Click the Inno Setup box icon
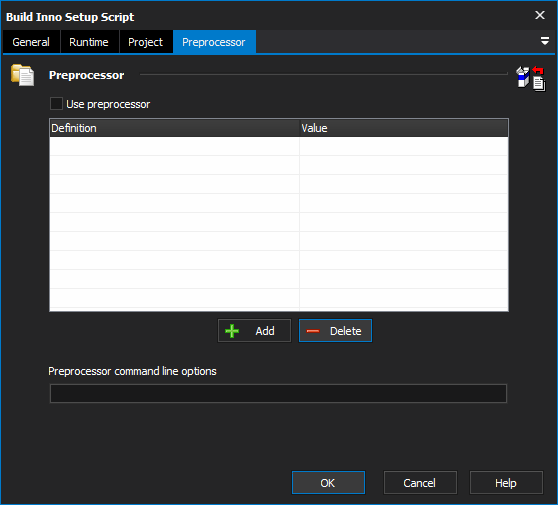 tap(523, 77)
